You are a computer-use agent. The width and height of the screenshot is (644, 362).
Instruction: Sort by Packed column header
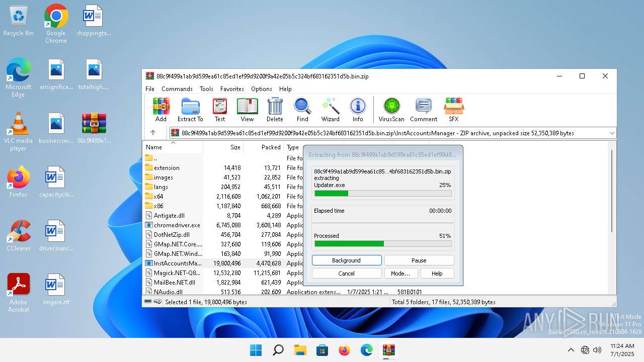click(x=264, y=147)
